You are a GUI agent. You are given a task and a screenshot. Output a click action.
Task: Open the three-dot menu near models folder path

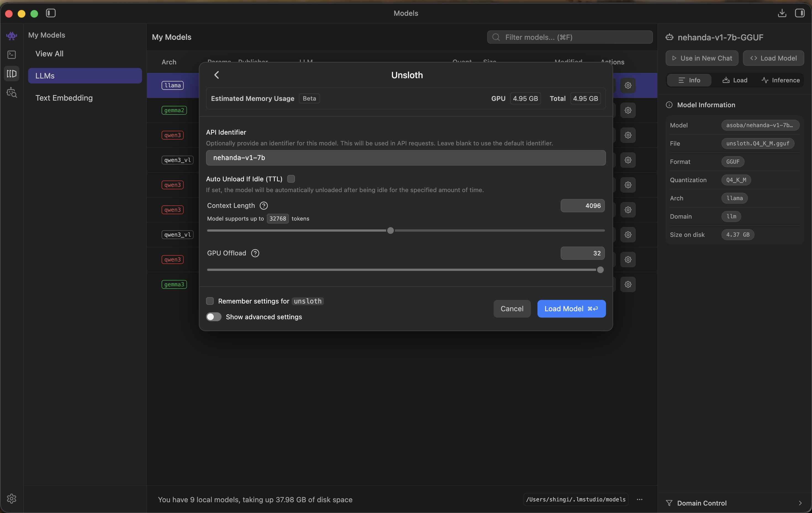(x=640, y=499)
